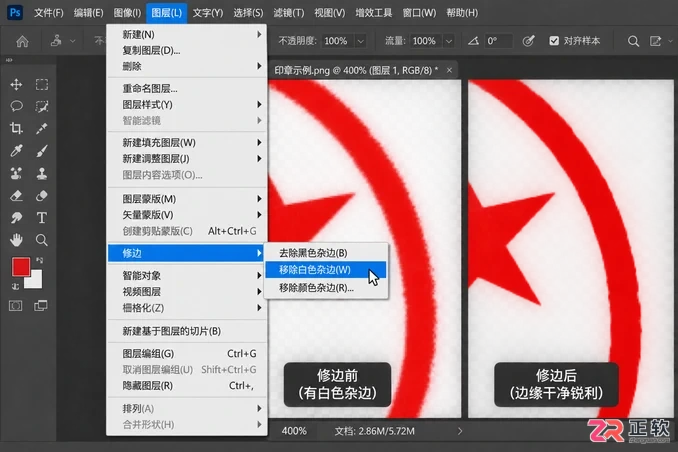This screenshot has width=678, height=452.
Task: Choose 隐藏图层(R)
Action: pos(187,385)
